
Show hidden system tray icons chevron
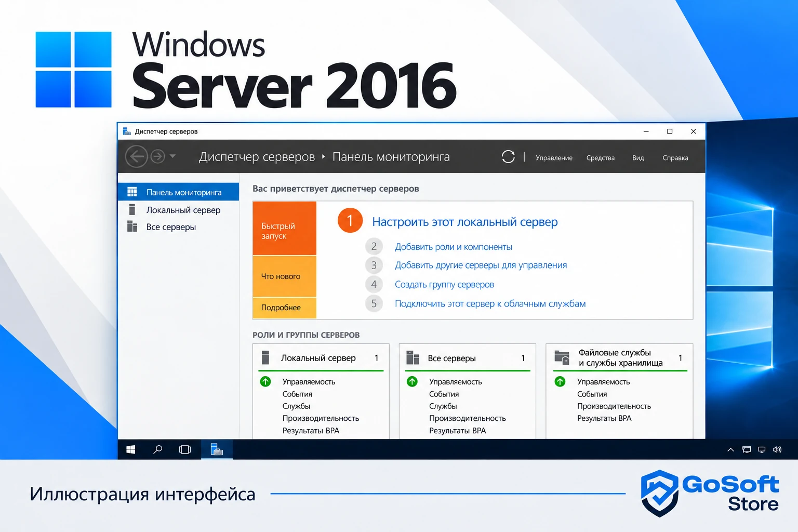730,450
